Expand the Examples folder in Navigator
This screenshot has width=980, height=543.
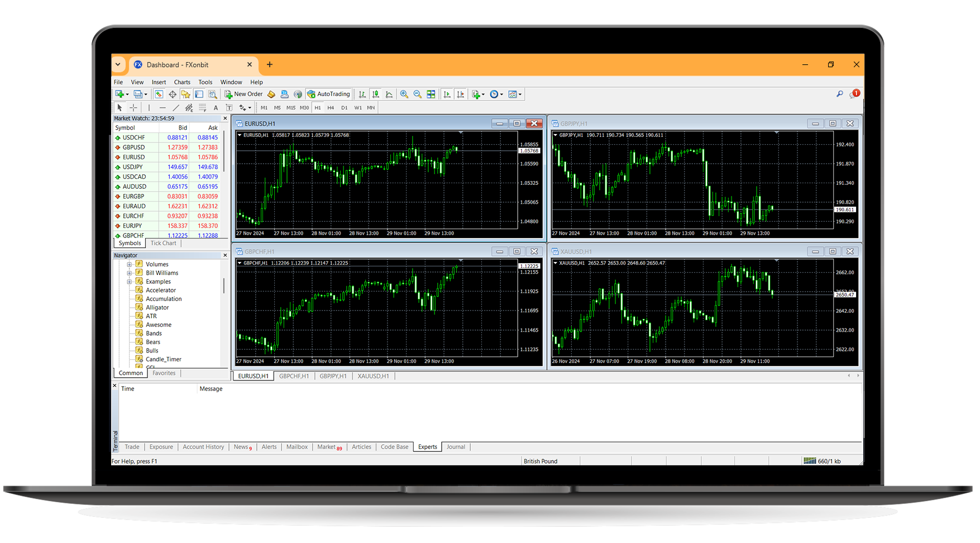(130, 281)
